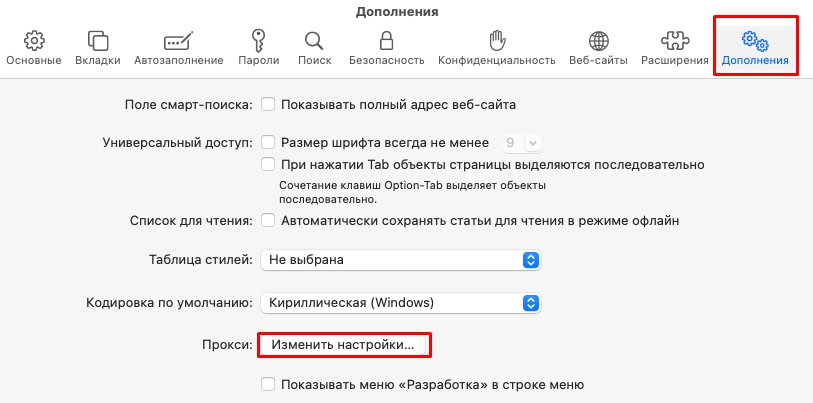Check the Tab объекты страницы option

[x=268, y=165]
